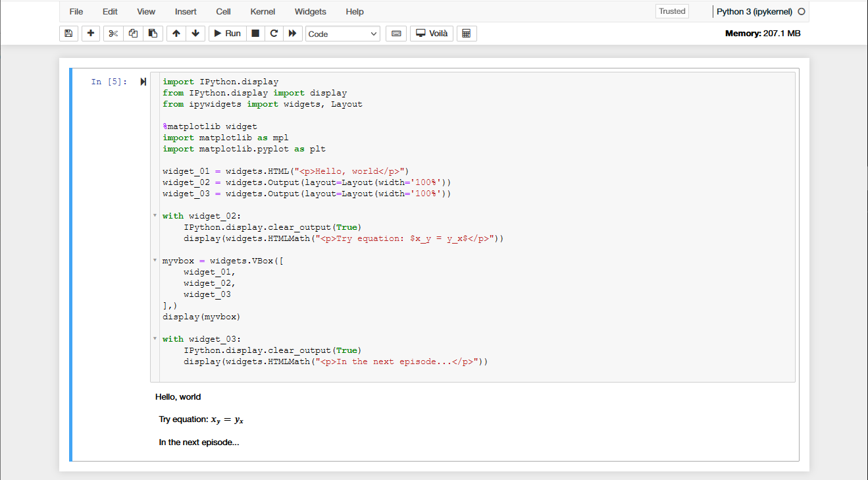The height and width of the screenshot is (480, 868).
Task: Collapse the 'with widget_02:' code fold arrow
Action: [155, 215]
